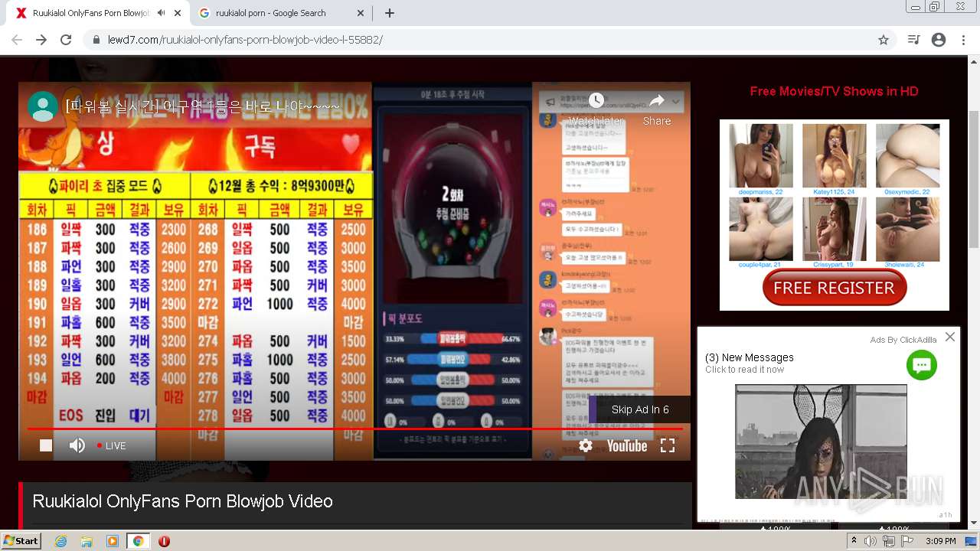The width and height of the screenshot is (980, 551).
Task: Go forward to next page
Action: point(41,40)
